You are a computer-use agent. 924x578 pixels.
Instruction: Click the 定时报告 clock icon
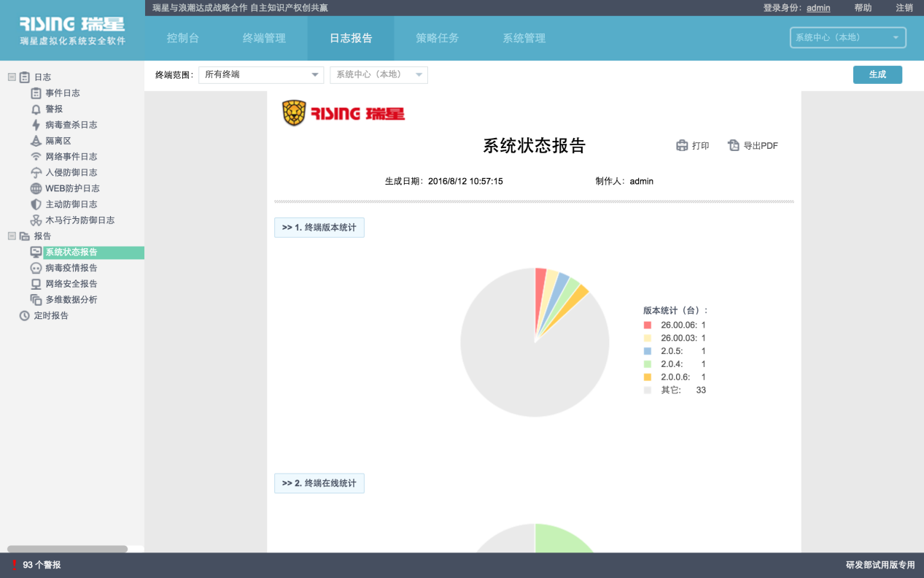coord(24,316)
